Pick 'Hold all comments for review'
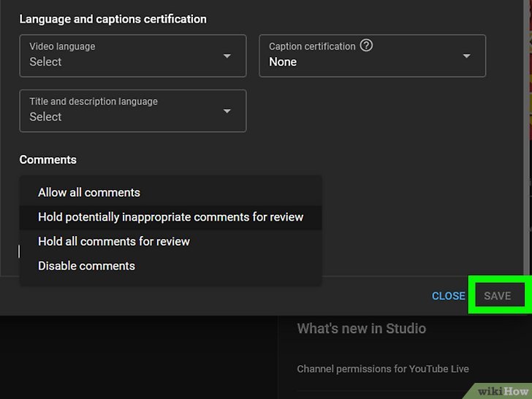Image resolution: width=532 pixels, height=399 pixels. (x=114, y=241)
